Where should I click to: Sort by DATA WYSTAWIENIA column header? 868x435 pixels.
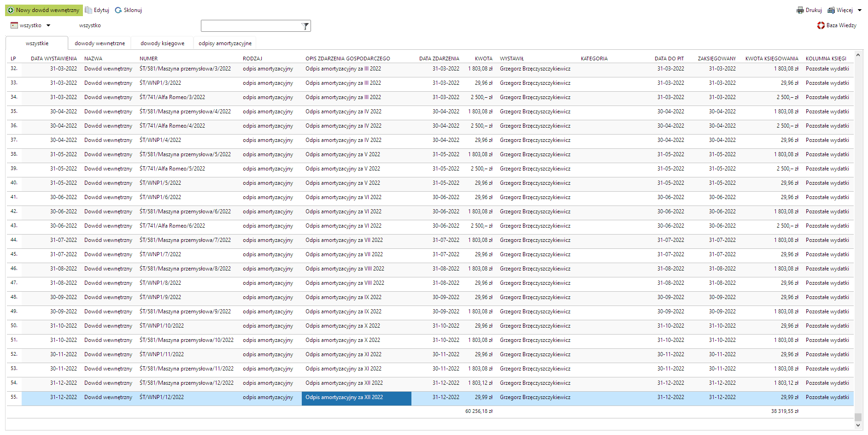click(x=53, y=59)
